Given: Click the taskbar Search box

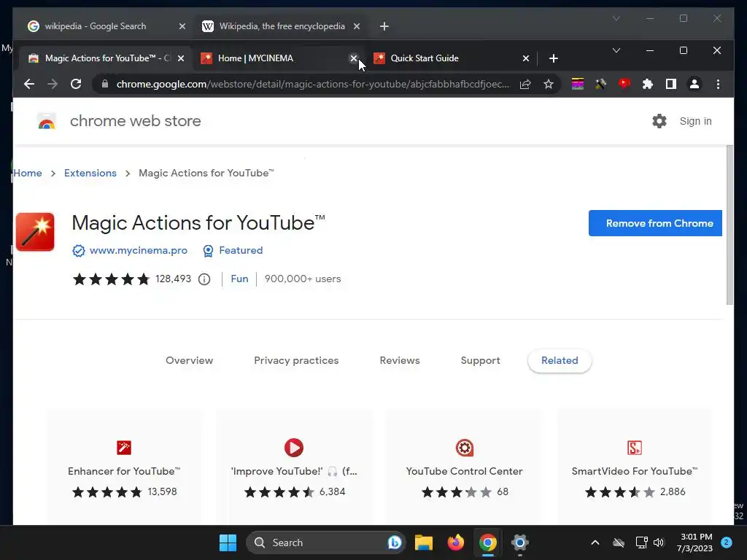Looking at the screenshot, I should [325, 542].
